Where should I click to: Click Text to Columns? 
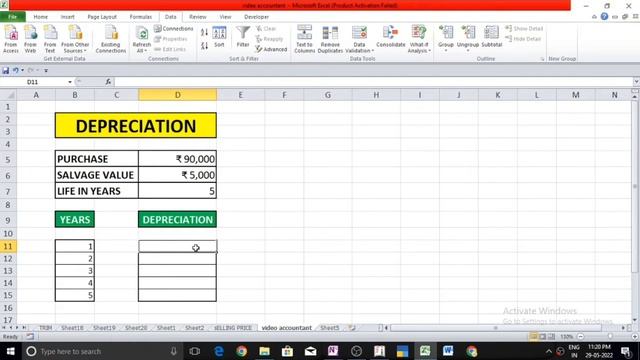304,39
